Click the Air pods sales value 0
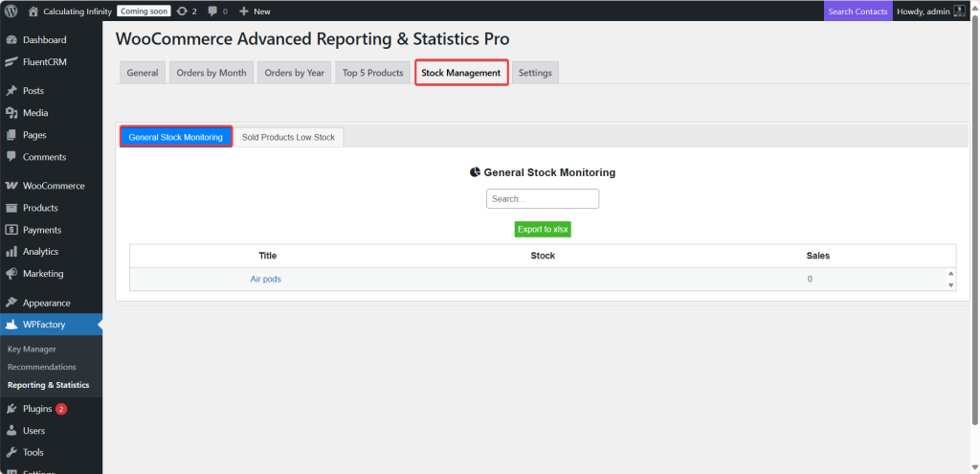 pyautogui.click(x=810, y=280)
